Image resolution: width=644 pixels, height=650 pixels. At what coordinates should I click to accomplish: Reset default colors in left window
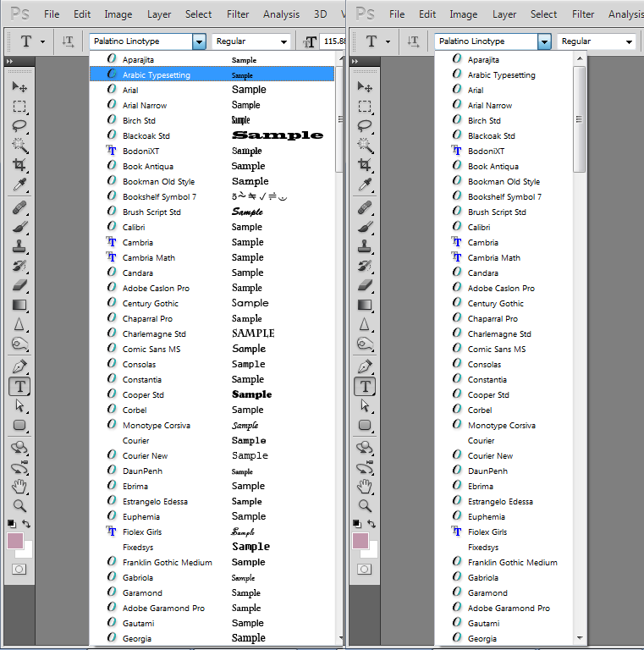click(12, 524)
